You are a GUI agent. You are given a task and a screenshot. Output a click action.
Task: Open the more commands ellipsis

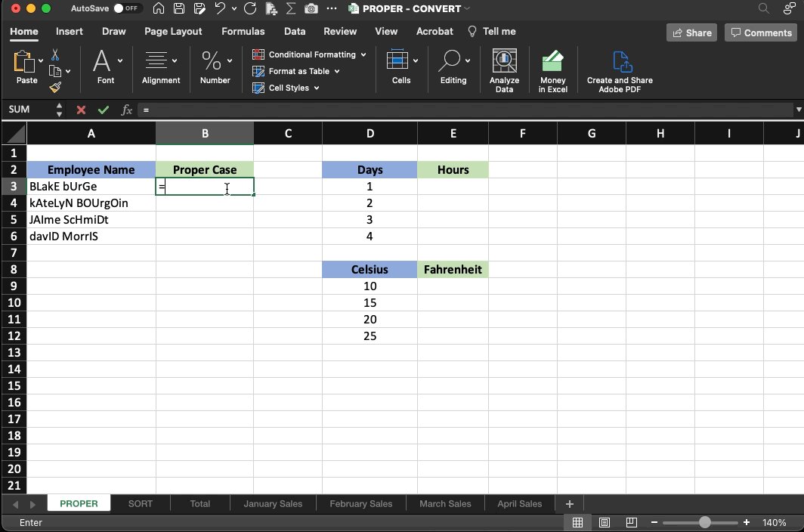pos(332,8)
